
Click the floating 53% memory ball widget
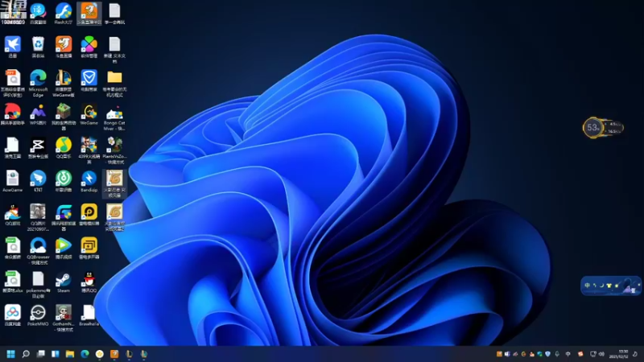click(x=592, y=128)
